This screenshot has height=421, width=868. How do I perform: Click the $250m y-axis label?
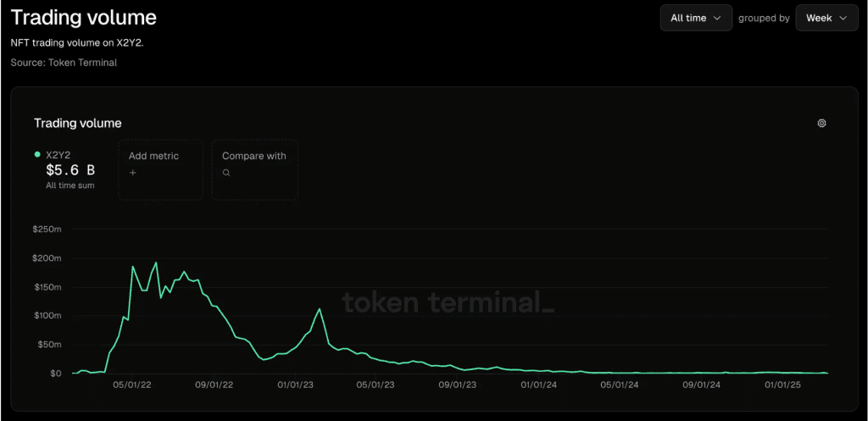click(47, 230)
